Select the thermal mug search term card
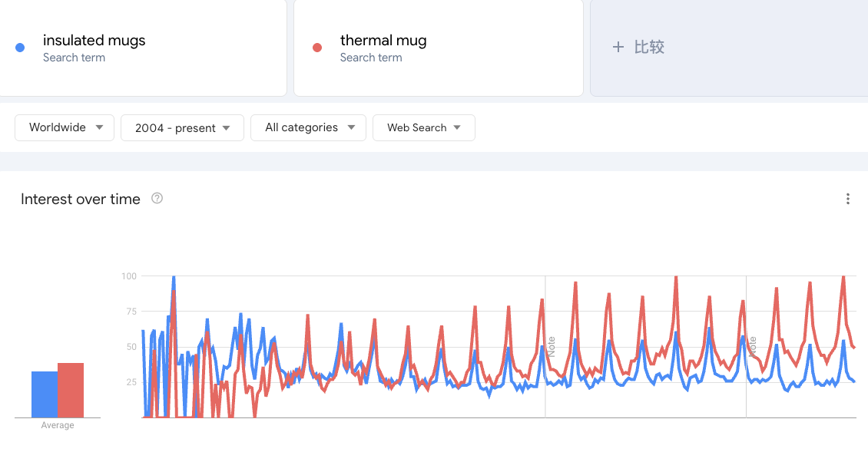This screenshot has height=452, width=868. point(438,48)
